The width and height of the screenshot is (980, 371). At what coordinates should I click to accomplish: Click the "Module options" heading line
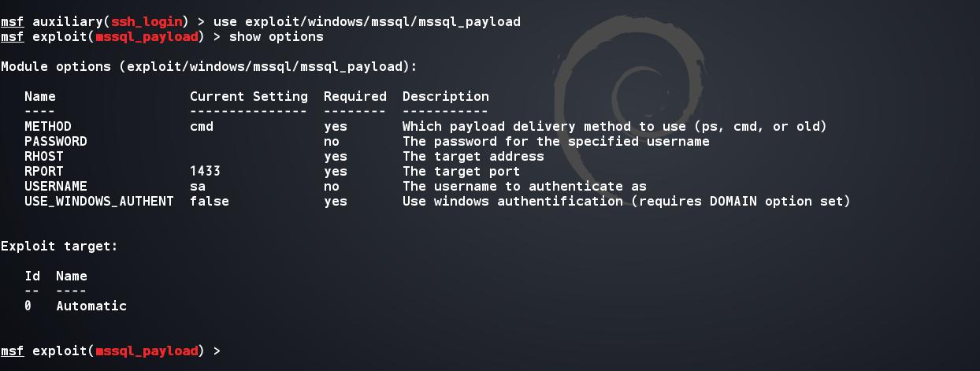tap(210, 67)
